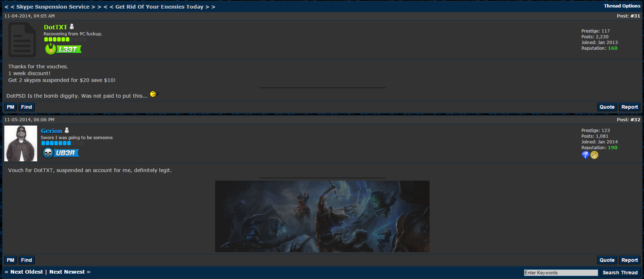Open Gerion's user profile link
Viewport: 644px width, 279px height.
(x=51, y=131)
